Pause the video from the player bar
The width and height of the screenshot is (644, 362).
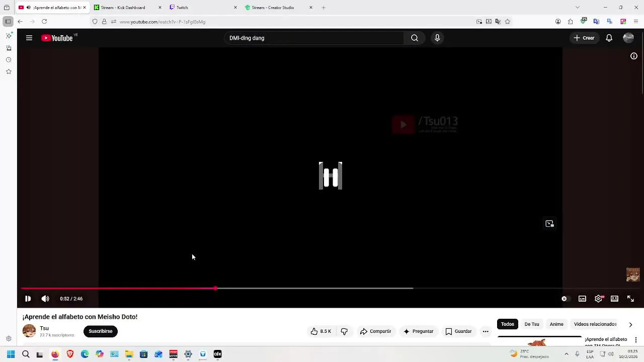(28, 299)
